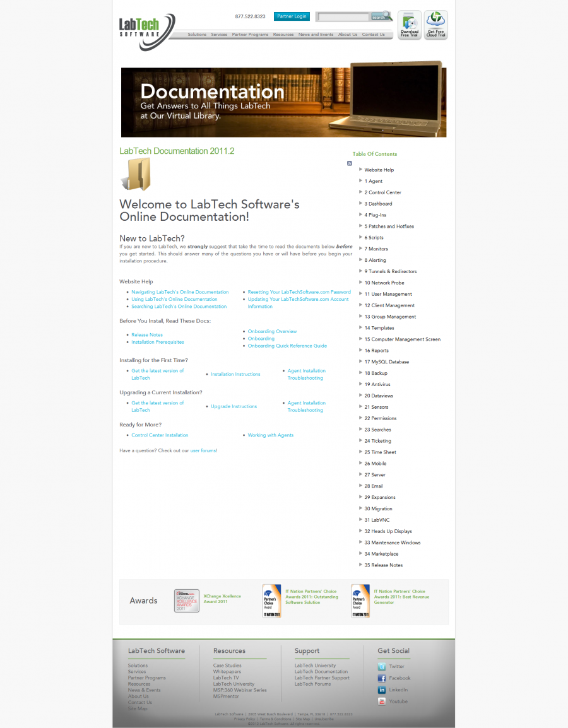Open the Outstanding Software Solution award badge
The width and height of the screenshot is (568, 728).
tap(271, 601)
